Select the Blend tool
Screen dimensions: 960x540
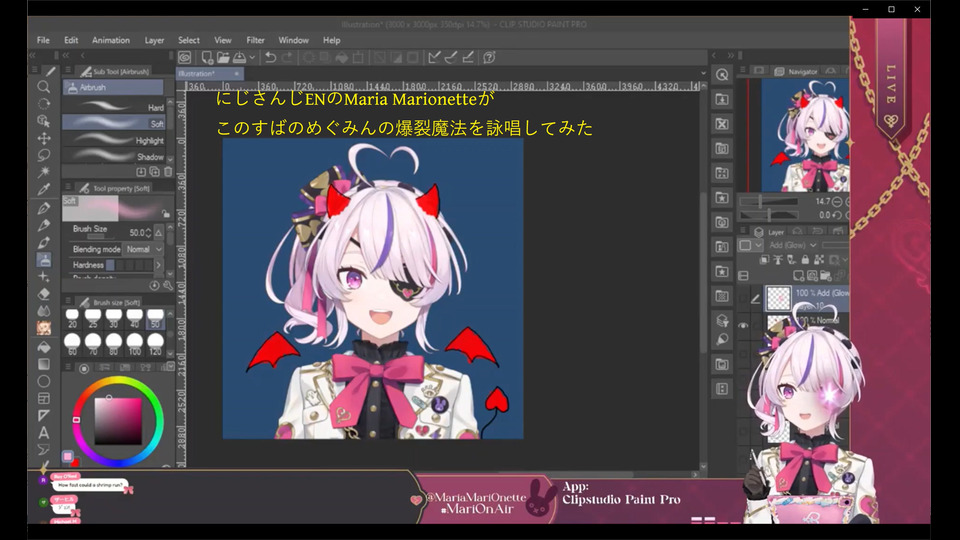click(x=43, y=311)
